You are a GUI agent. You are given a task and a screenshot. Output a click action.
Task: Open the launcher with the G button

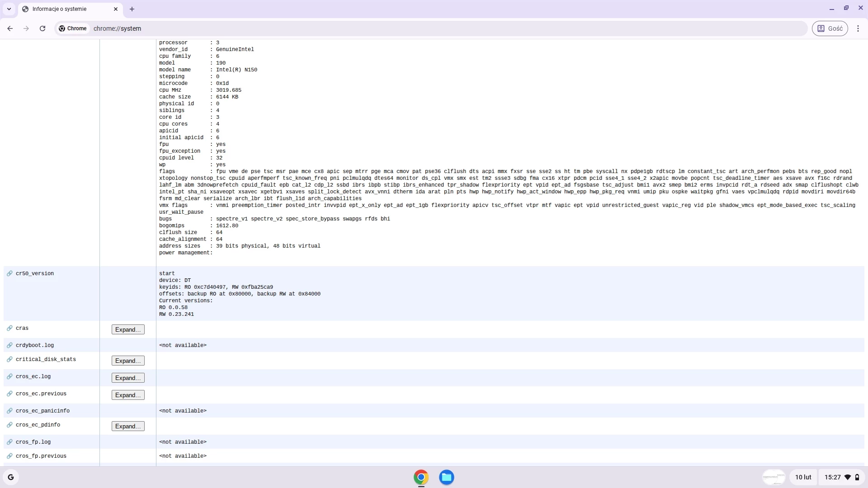point(11,477)
